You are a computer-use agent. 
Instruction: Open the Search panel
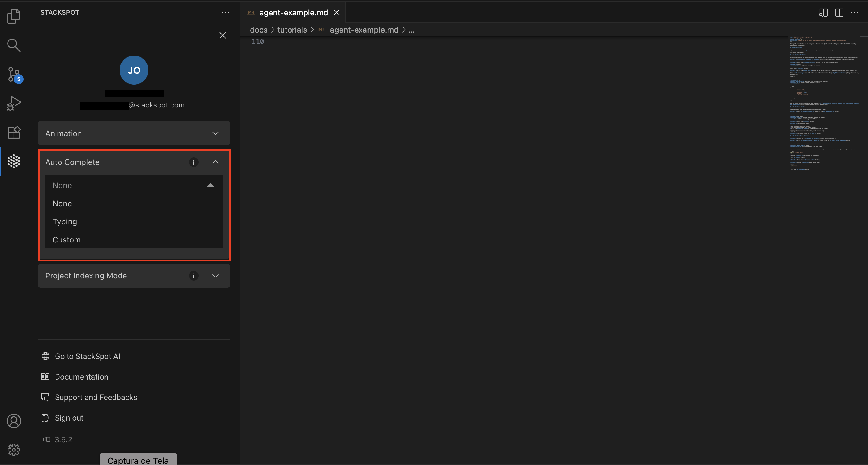(x=14, y=45)
